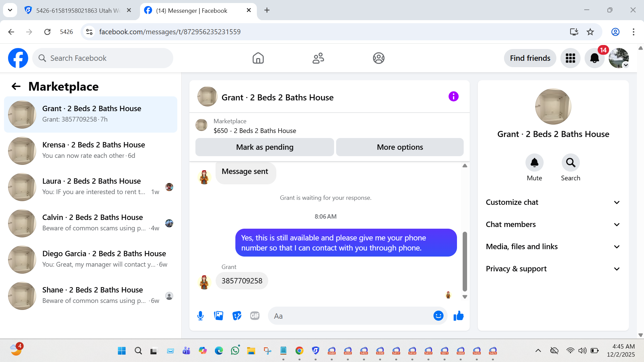Close the Messenger Facebook tab
The width and height of the screenshot is (644, 362).
tap(249, 10)
